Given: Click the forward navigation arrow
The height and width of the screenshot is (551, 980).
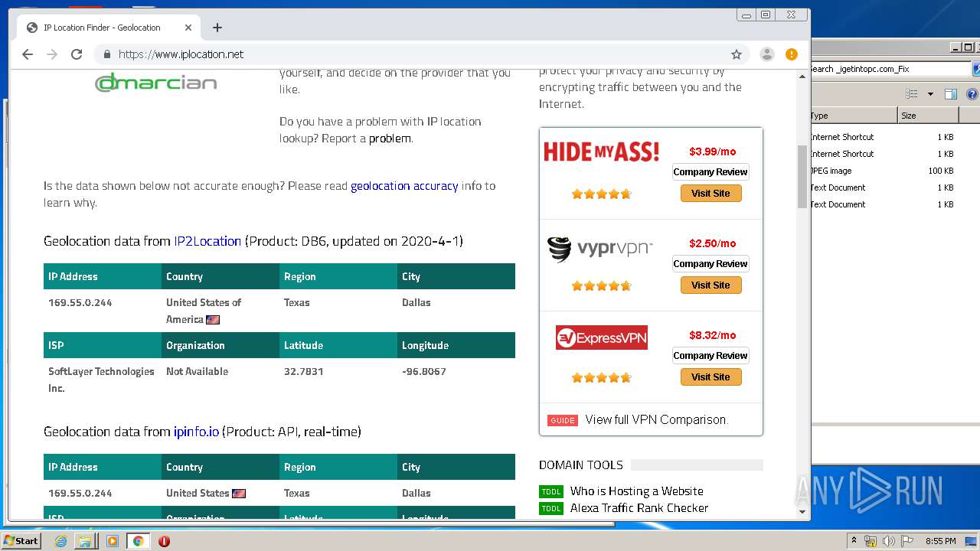Looking at the screenshot, I should (52, 54).
